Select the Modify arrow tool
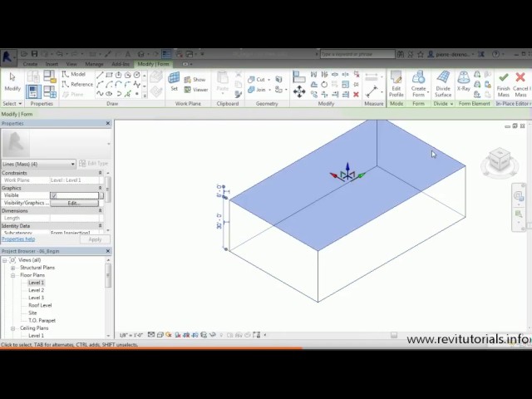 [12, 81]
